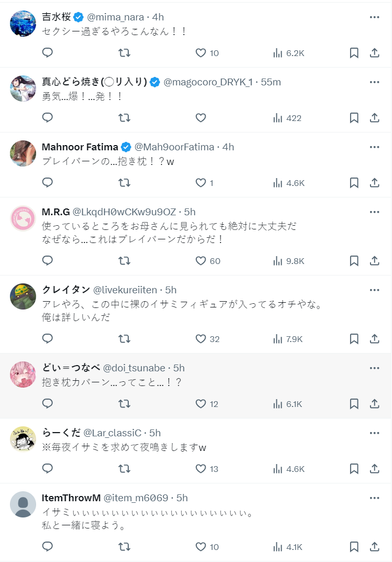Open more options for 吉水桜's tweet
Screen dimensions: 392x562
tap(374, 17)
